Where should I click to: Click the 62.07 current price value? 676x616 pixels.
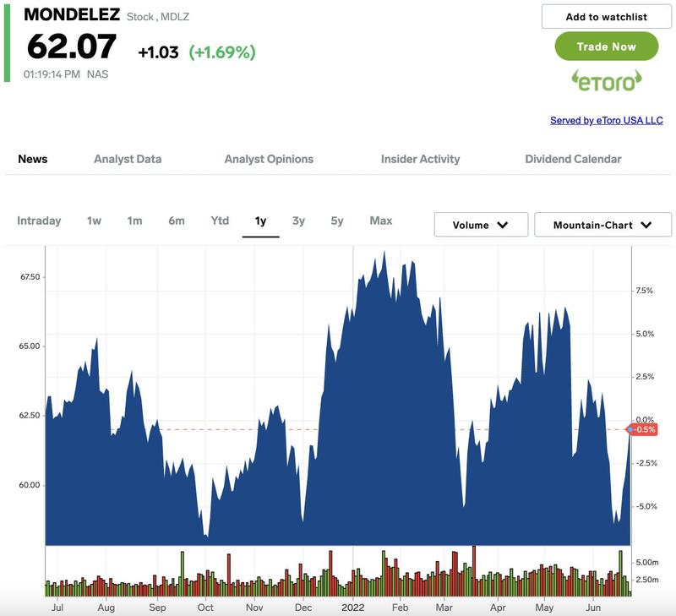[71, 46]
